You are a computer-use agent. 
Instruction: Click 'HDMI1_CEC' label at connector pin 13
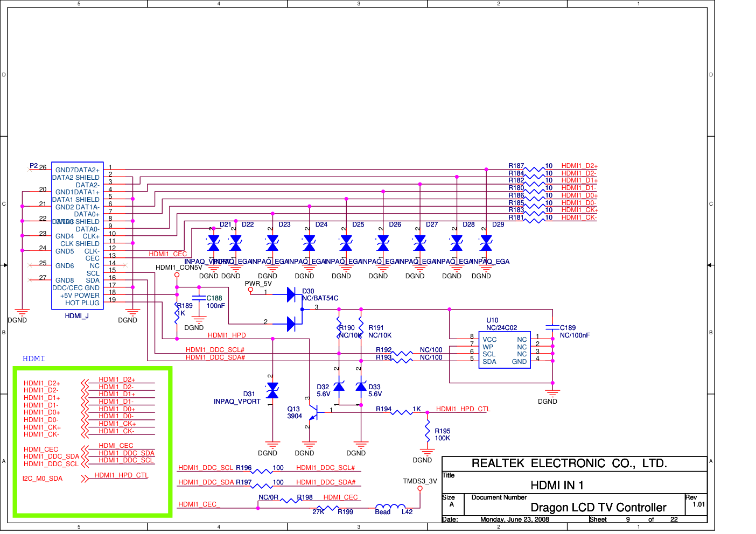(x=168, y=254)
